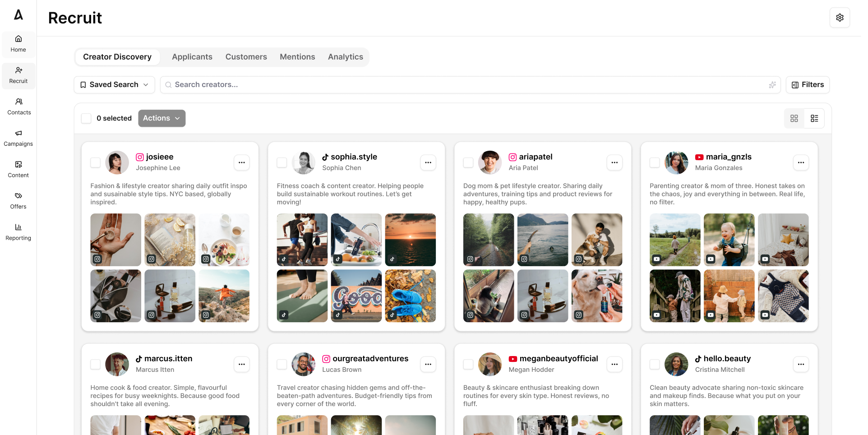Open more options for josieee card

point(242,162)
